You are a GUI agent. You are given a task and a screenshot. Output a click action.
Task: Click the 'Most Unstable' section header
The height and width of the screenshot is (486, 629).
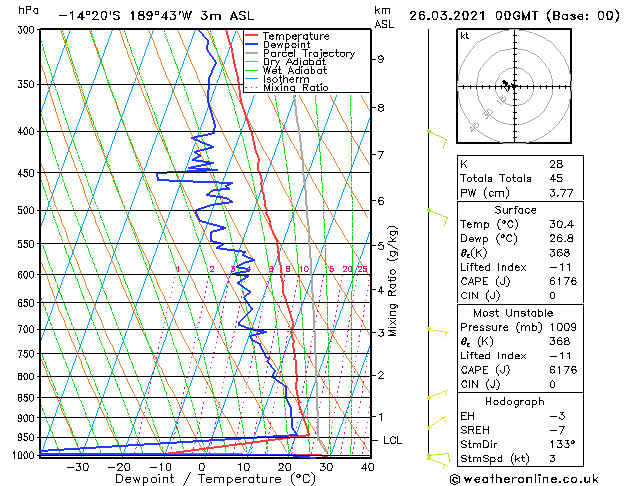click(515, 313)
